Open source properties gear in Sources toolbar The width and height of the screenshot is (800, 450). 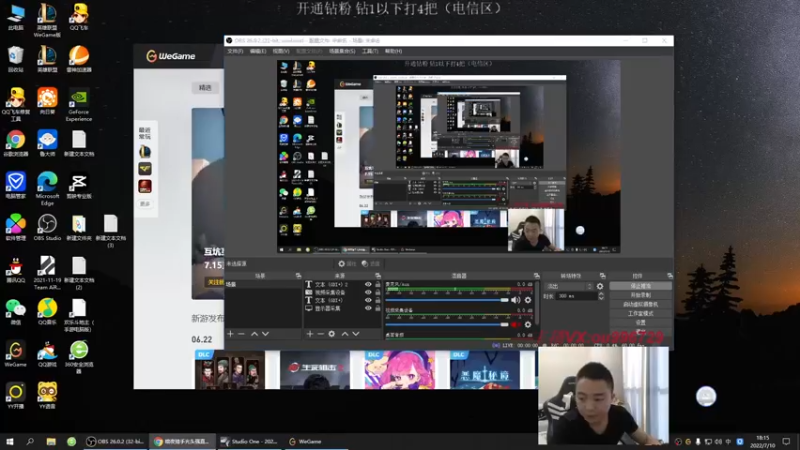[332, 334]
